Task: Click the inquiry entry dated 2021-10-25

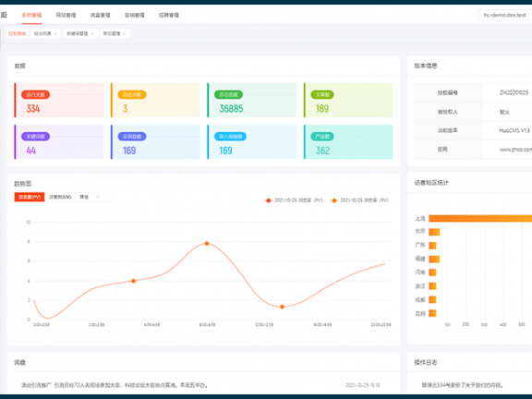Action: pyautogui.click(x=200, y=385)
